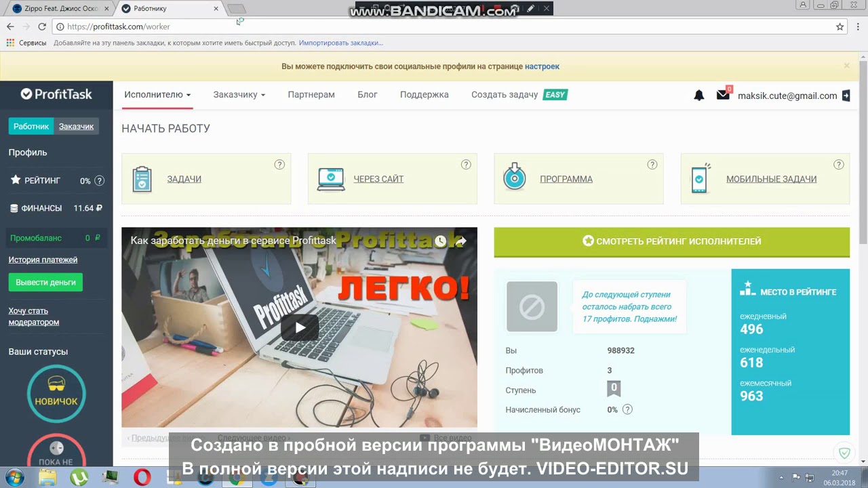Click the help icon next to РЕЙТИНГ 0%

pos(100,181)
